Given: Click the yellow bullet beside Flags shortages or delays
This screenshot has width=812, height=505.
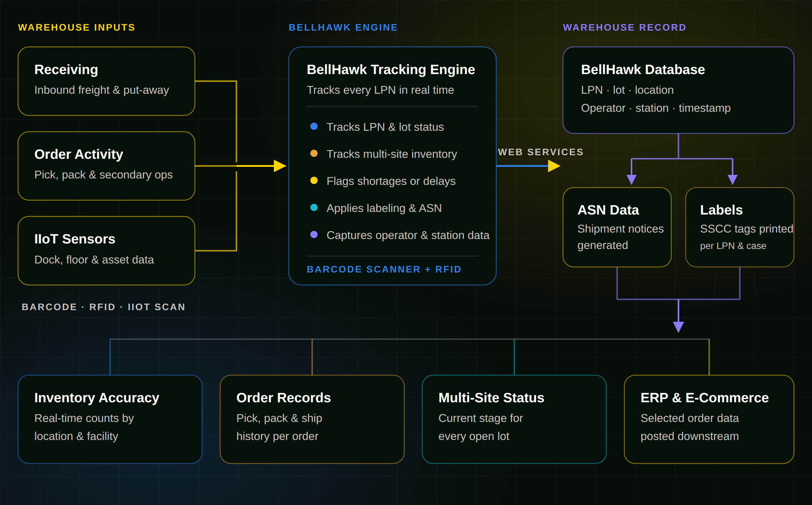Looking at the screenshot, I should [314, 180].
